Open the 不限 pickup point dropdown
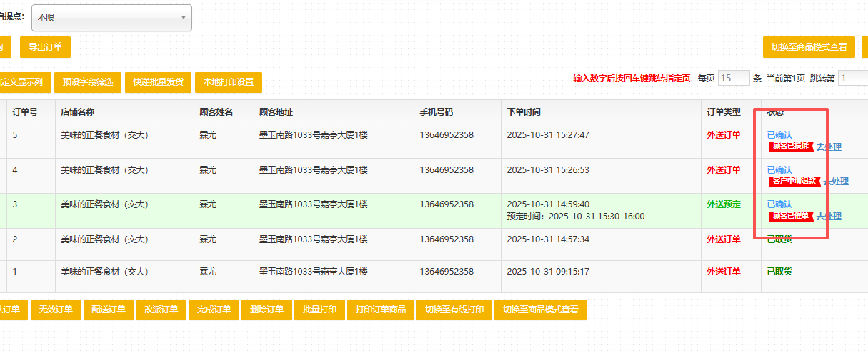The height and width of the screenshot is (351, 868). tap(111, 17)
